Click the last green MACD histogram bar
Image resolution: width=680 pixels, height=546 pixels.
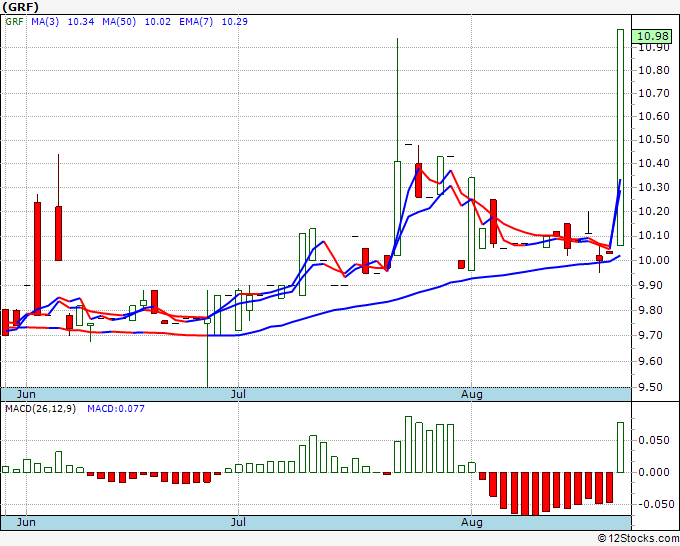pyautogui.click(x=620, y=448)
